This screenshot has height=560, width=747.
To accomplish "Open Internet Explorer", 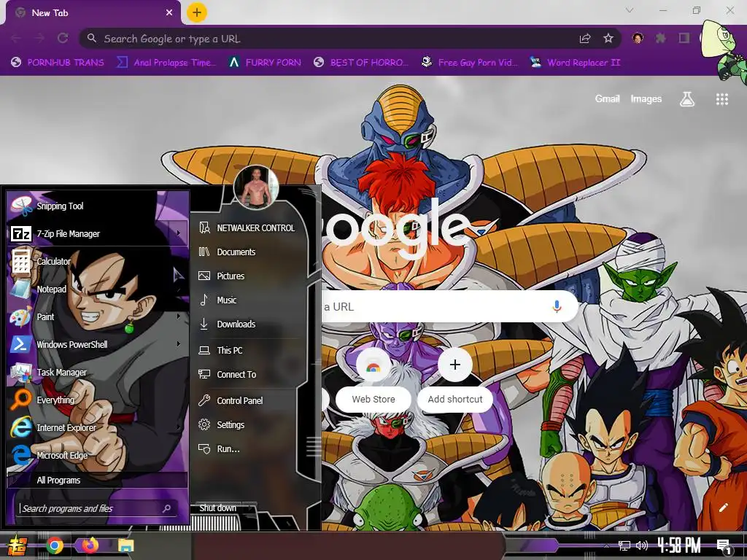I will (97, 427).
